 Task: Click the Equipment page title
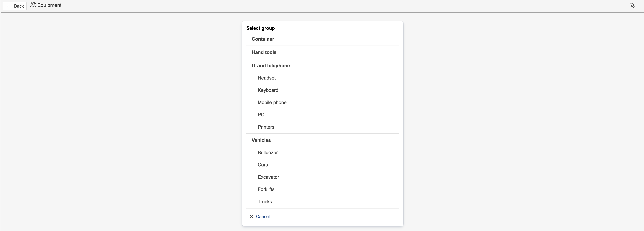49,5
